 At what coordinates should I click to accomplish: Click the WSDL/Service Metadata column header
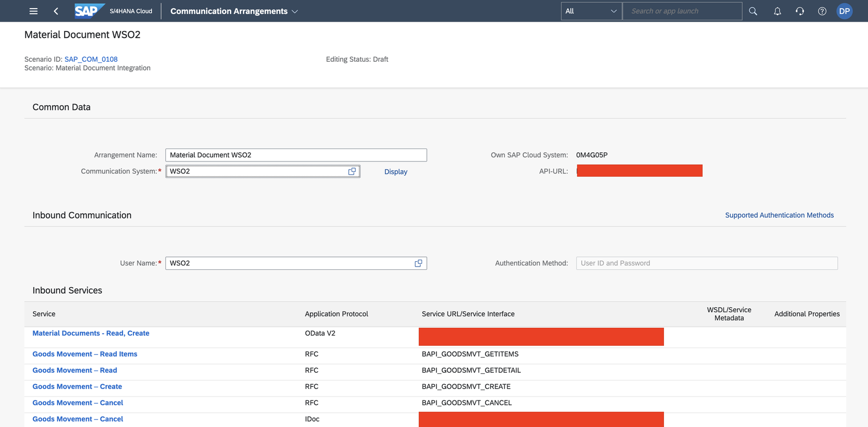click(729, 314)
